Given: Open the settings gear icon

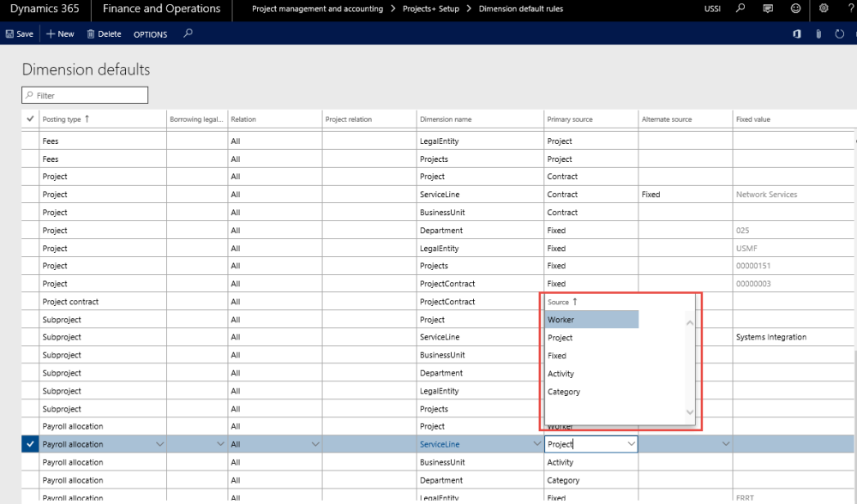Looking at the screenshot, I should [824, 9].
